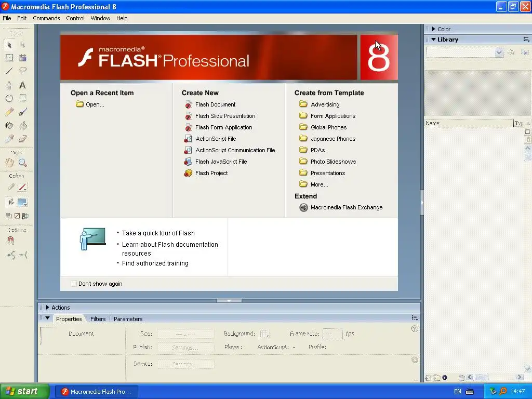Select the Oval tool

[x=9, y=98]
